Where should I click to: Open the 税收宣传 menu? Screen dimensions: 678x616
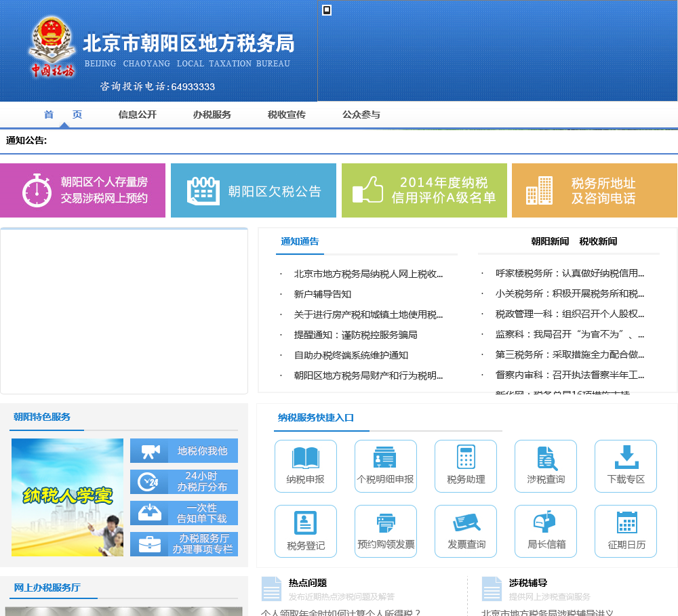287,115
